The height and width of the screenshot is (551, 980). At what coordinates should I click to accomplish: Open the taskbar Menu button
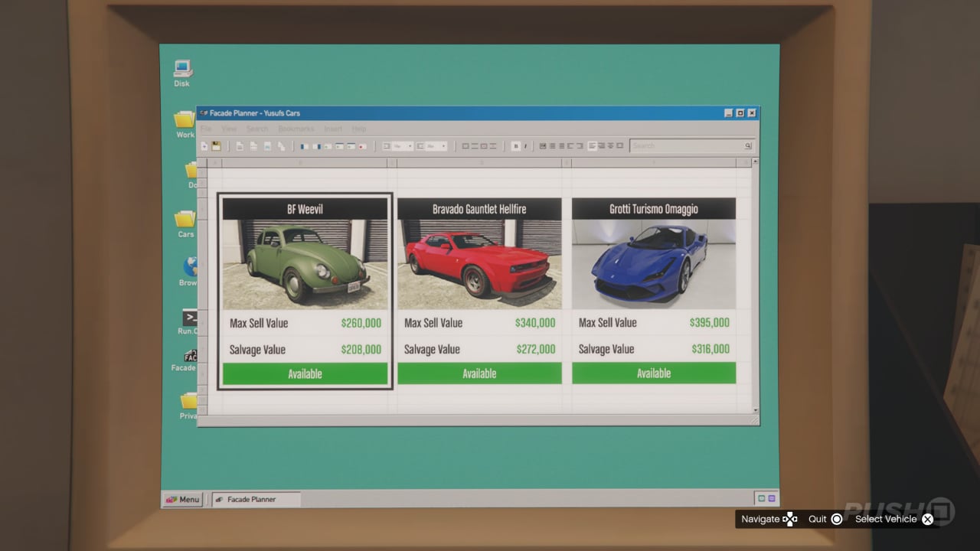[x=183, y=500]
